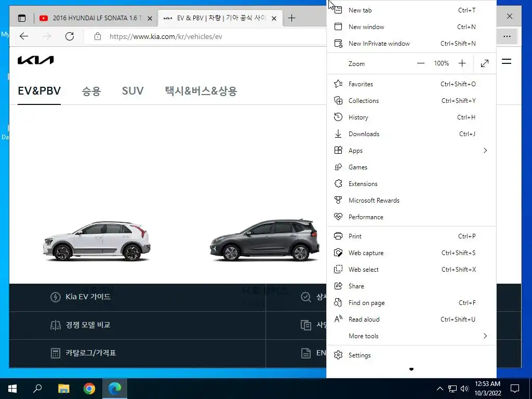Choose New window menu entry
Screen dimensions: 532x399
pyautogui.click(x=411, y=27)
